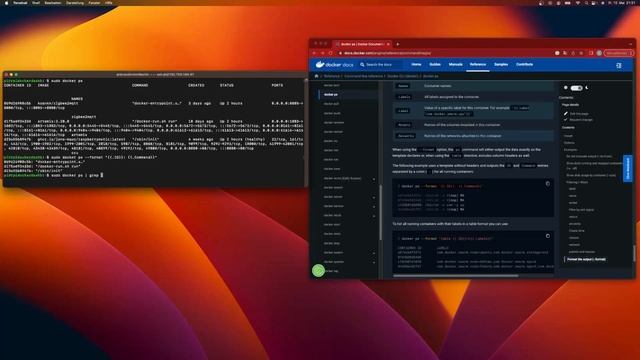Click the moon dark-mode icon

click(587, 88)
